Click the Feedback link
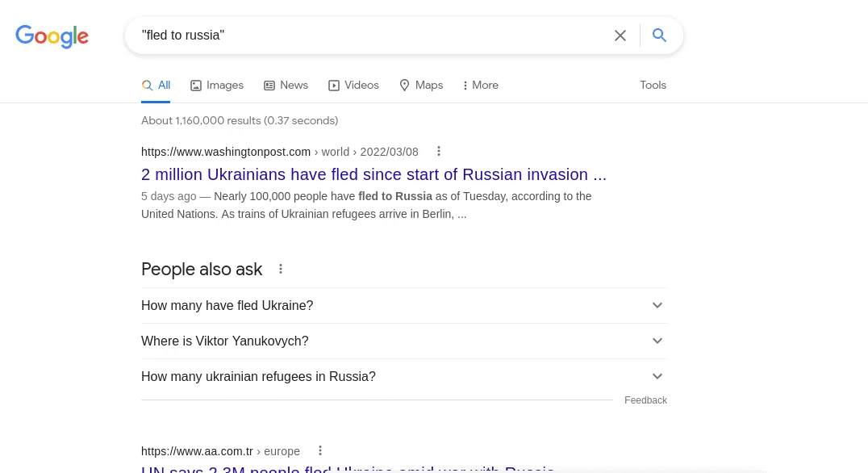The width and height of the screenshot is (868, 473). pyautogui.click(x=645, y=400)
